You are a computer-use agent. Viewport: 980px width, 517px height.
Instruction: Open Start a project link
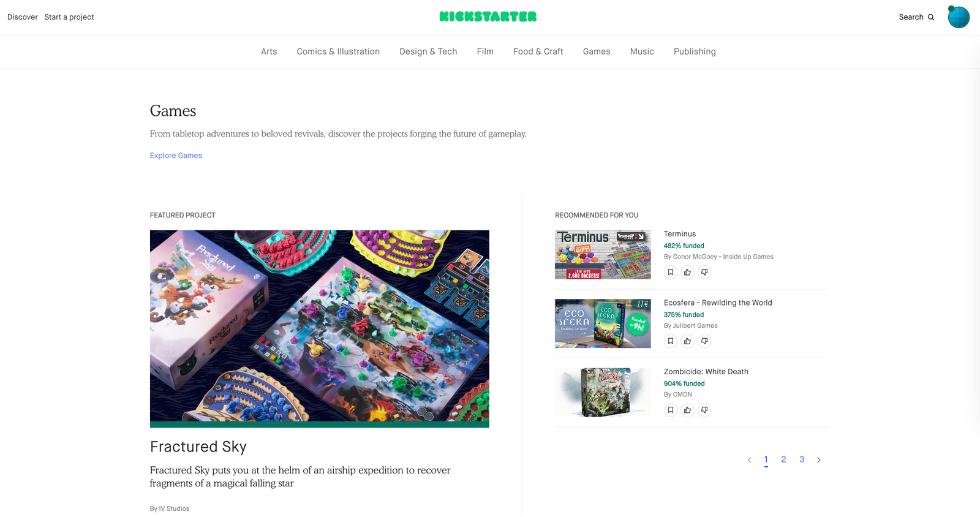click(x=69, y=17)
